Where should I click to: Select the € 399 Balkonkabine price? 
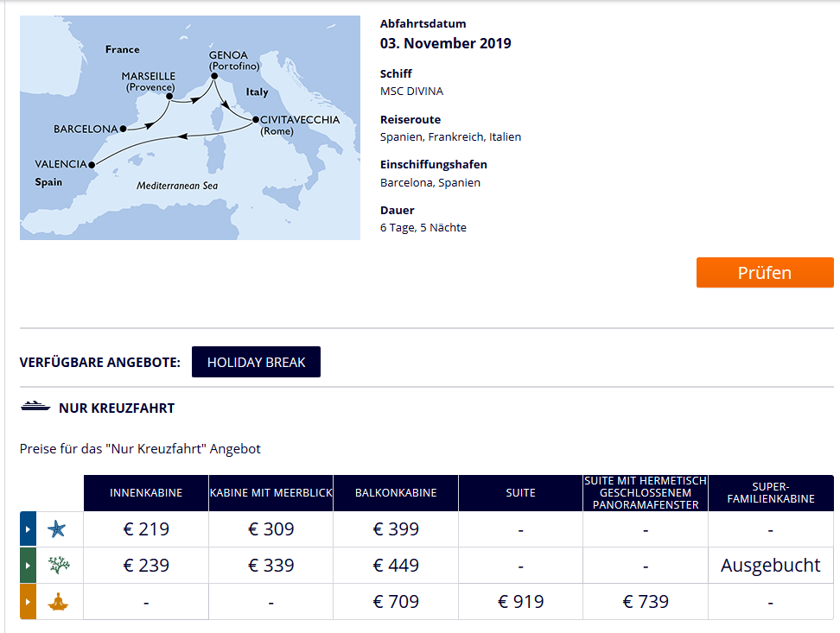point(396,529)
